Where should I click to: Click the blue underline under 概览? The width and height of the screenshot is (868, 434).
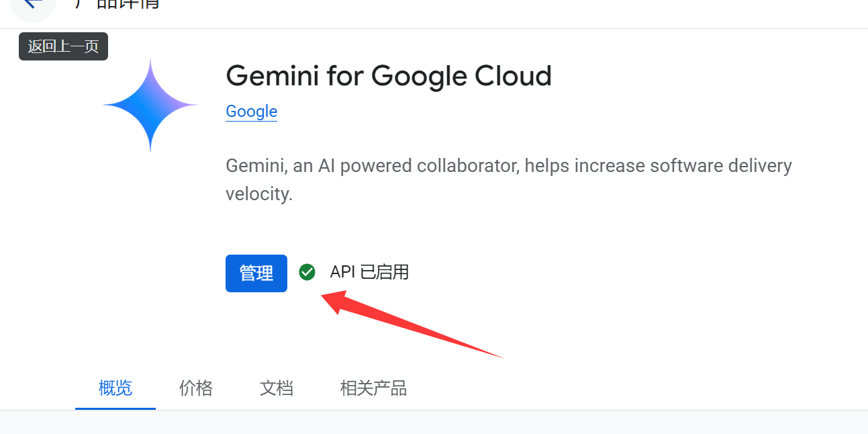coord(115,408)
